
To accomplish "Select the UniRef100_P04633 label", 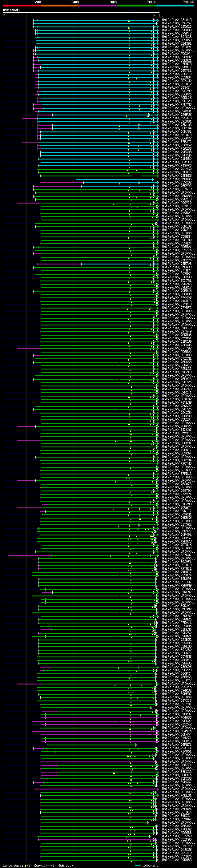I will (177, 717).
